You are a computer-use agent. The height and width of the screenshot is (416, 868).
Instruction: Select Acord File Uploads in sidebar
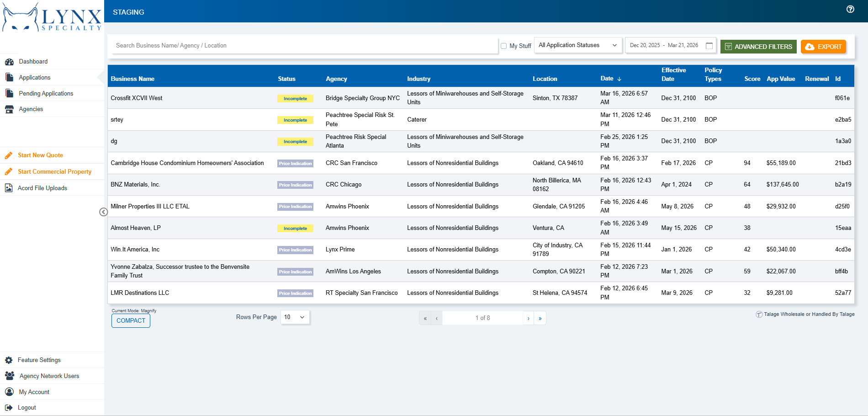42,188
